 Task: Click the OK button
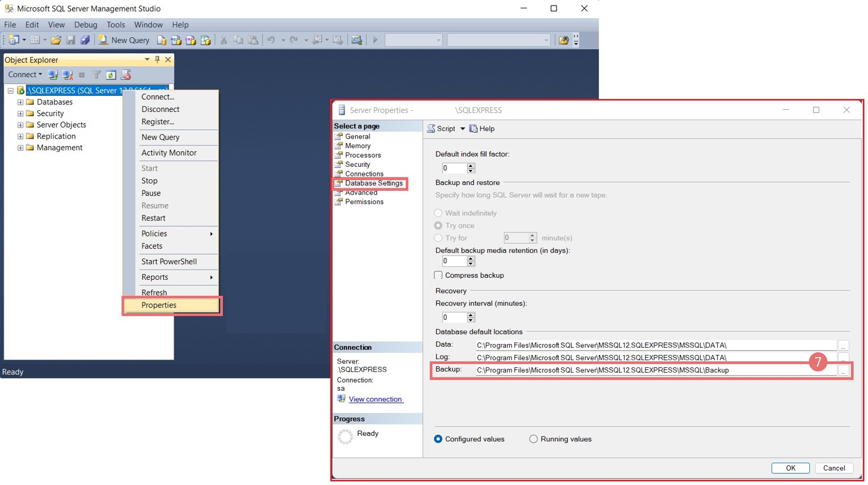(790, 468)
